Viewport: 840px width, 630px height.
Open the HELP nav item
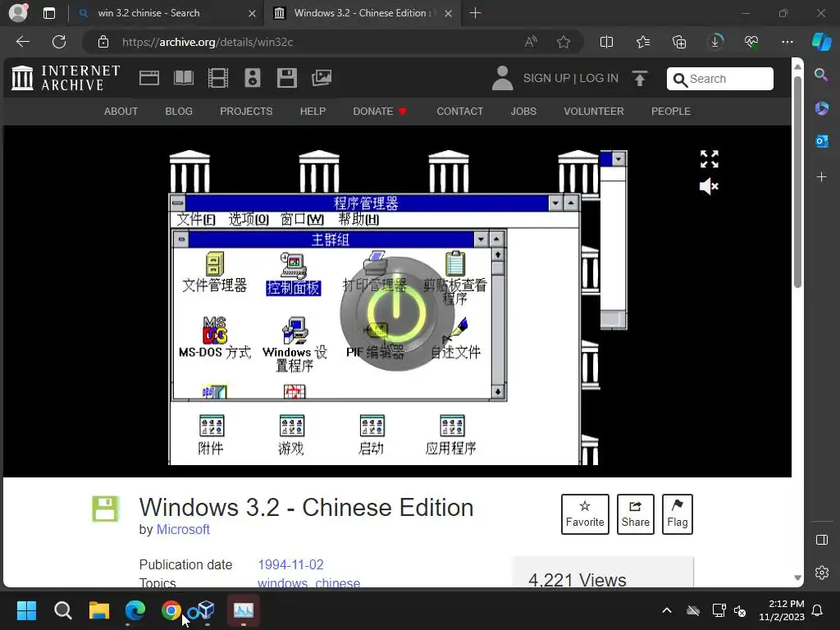point(313,112)
